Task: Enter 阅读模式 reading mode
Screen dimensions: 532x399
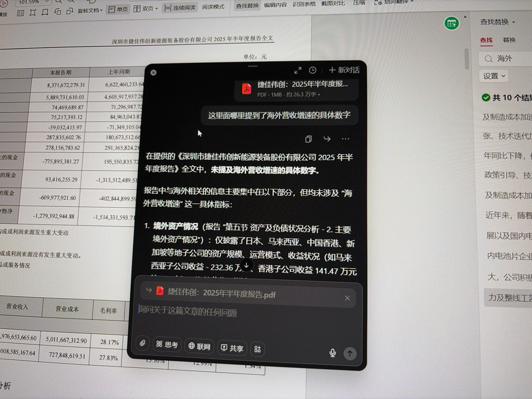Action: 213,6
